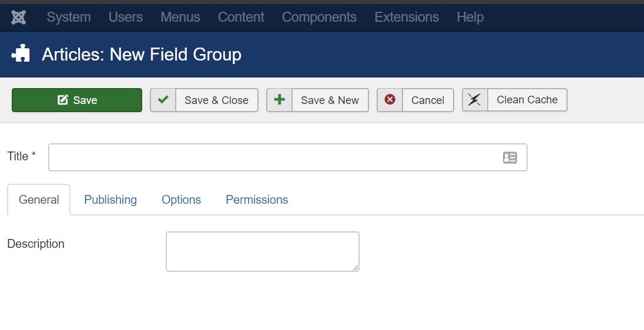
Task: Switch to the Options tab
Action: pyautogui.click(x=181, y=200)
